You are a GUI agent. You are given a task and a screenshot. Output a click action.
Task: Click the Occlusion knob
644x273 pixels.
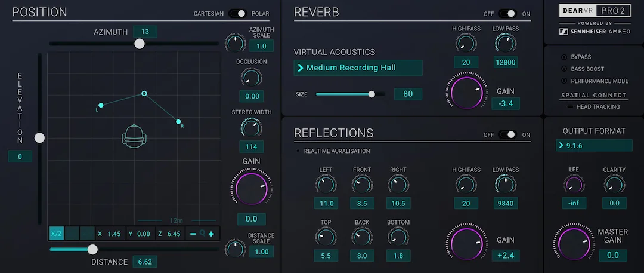[x=252, y=77]
